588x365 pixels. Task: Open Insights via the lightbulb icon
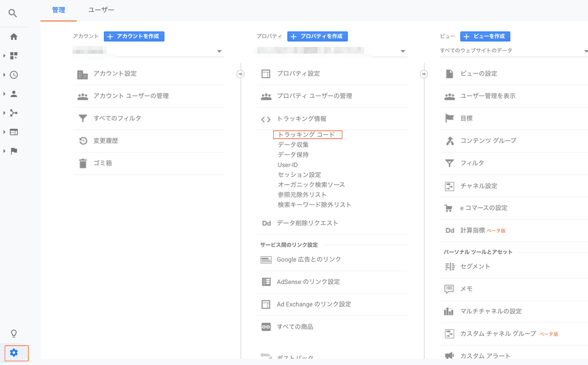point(14,333)
